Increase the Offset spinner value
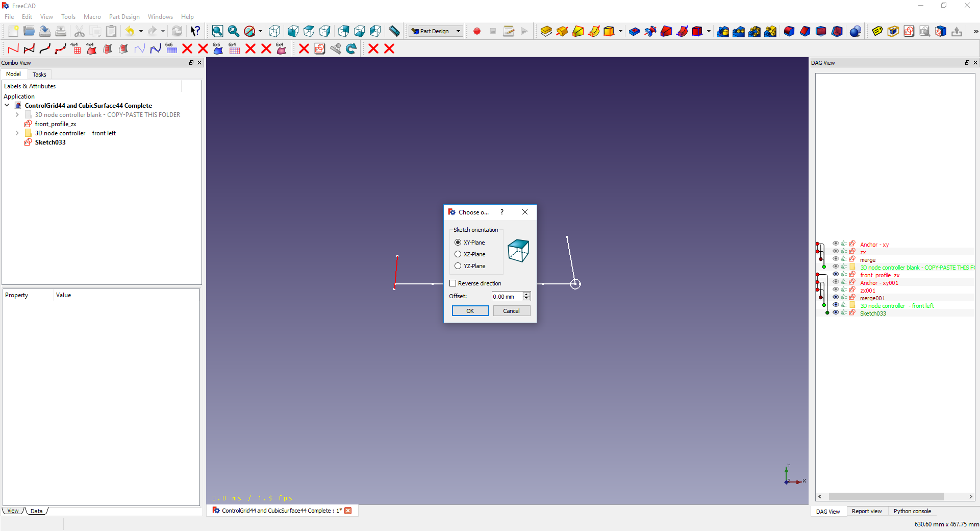Image resolution: width=980 pixels, height=531 pixels. (526, 295)
